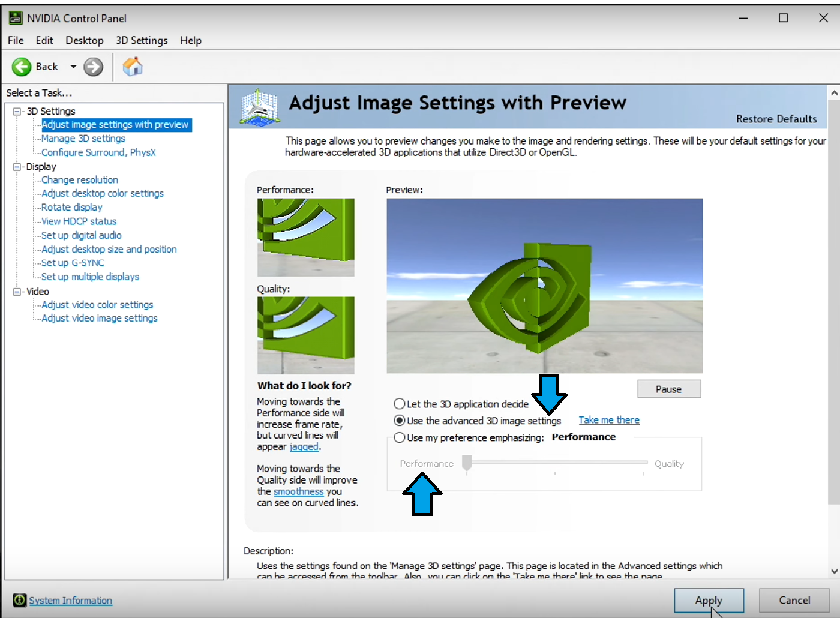Click the Apply button
This screenshot has height=621, width=840.
click(709, 600)
